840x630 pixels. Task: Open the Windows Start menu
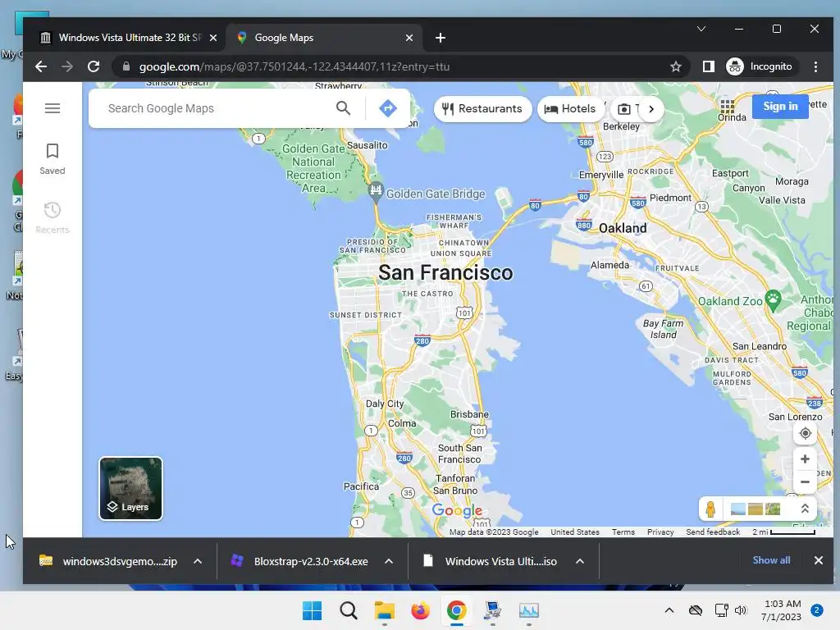312,610
